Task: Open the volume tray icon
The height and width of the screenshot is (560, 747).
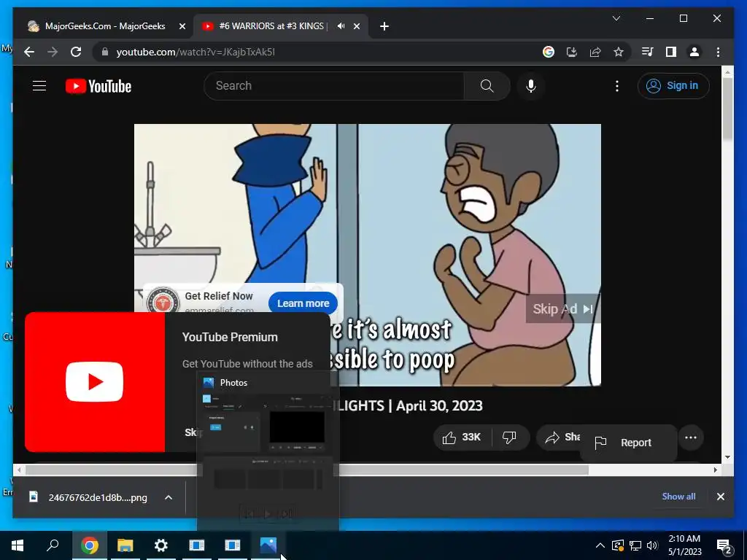Action: 653,545
